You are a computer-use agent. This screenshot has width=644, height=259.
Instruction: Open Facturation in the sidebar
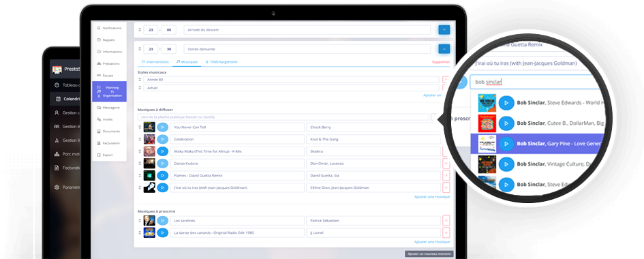click(109, 143)
